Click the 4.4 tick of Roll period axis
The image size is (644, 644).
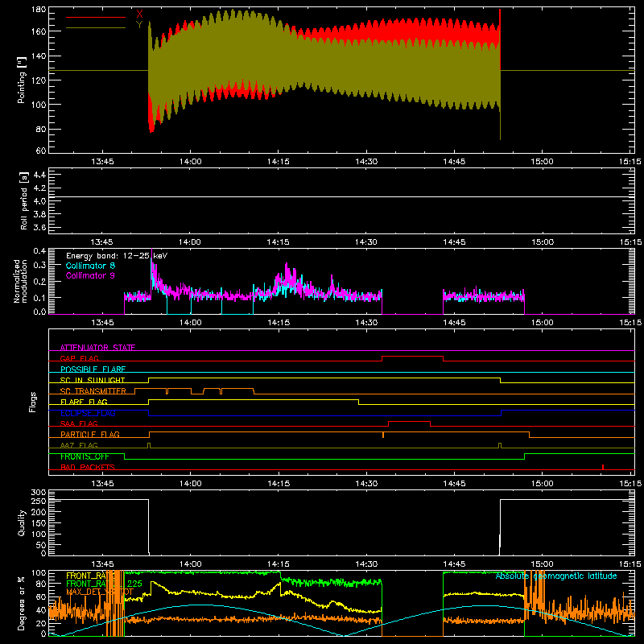(x=39, y=175)
